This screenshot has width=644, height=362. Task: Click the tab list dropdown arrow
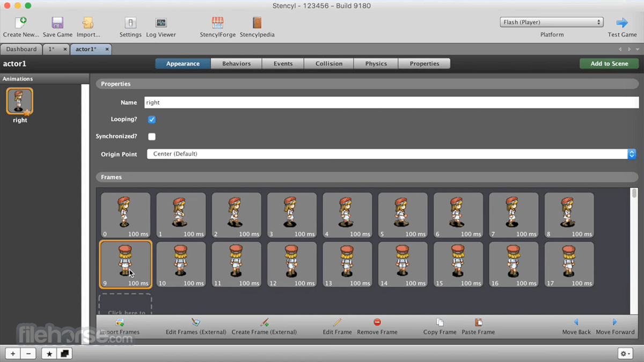click(x=638, y=49)
